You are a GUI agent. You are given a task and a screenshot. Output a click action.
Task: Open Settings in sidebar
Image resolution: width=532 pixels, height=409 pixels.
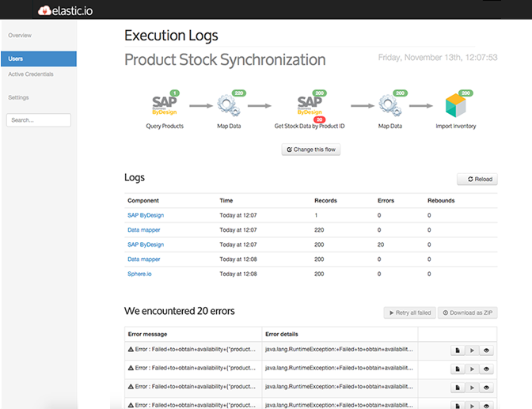[19, 97]
